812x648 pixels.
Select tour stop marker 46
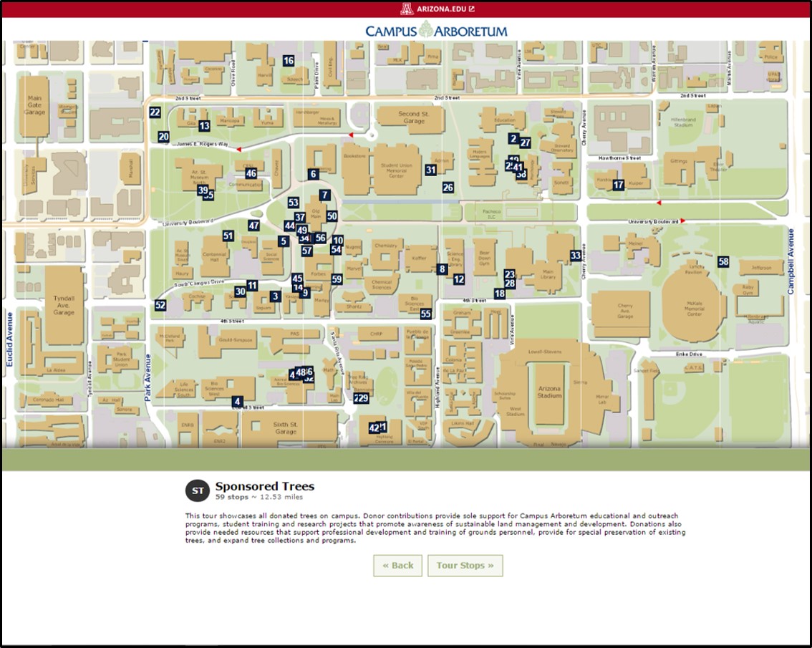pyautogui.click(x=251, y=173)
